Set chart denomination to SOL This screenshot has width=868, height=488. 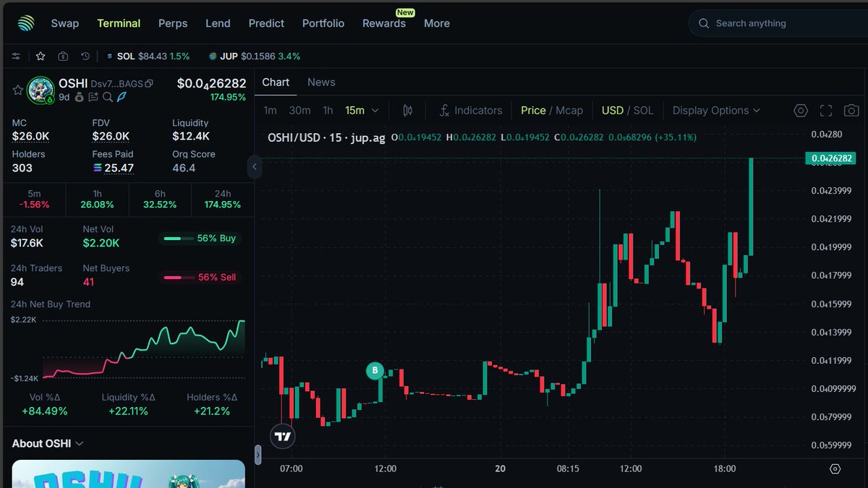[x=643, y=111]
